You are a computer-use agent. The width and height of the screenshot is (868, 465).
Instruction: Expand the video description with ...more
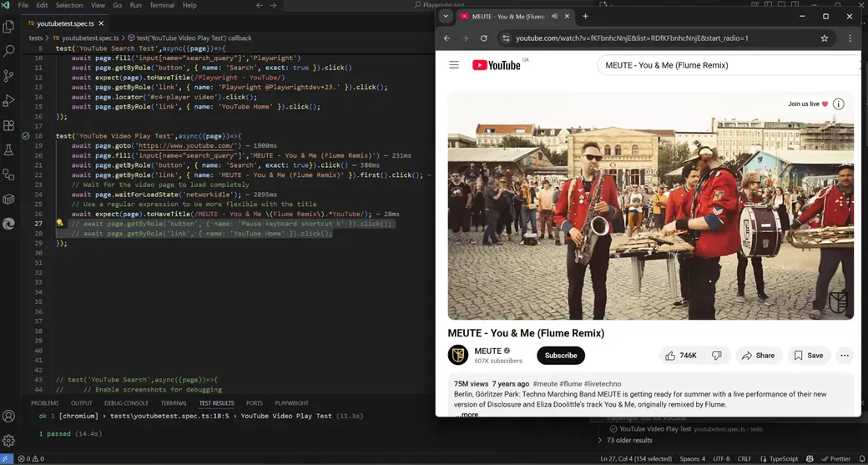click(467, 415)
